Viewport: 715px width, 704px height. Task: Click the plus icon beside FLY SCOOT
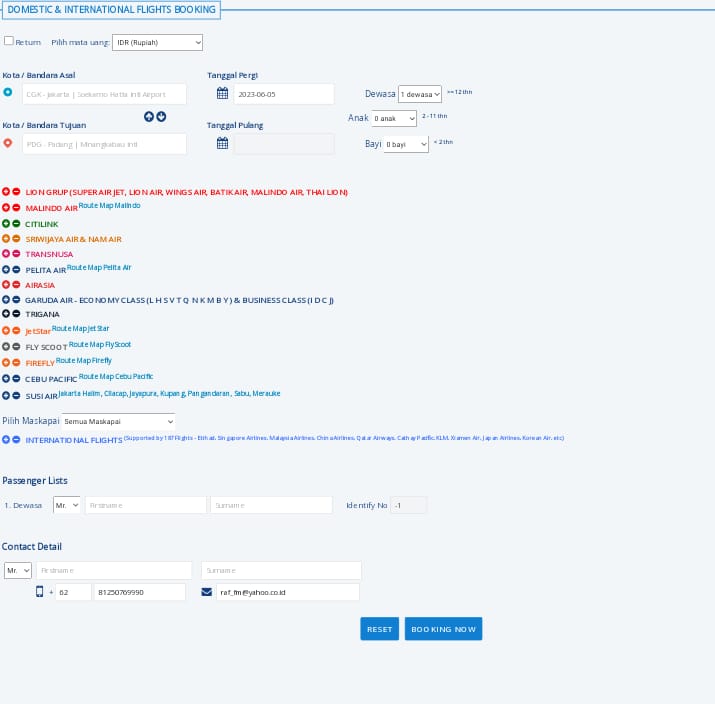(x=6, y=347)
